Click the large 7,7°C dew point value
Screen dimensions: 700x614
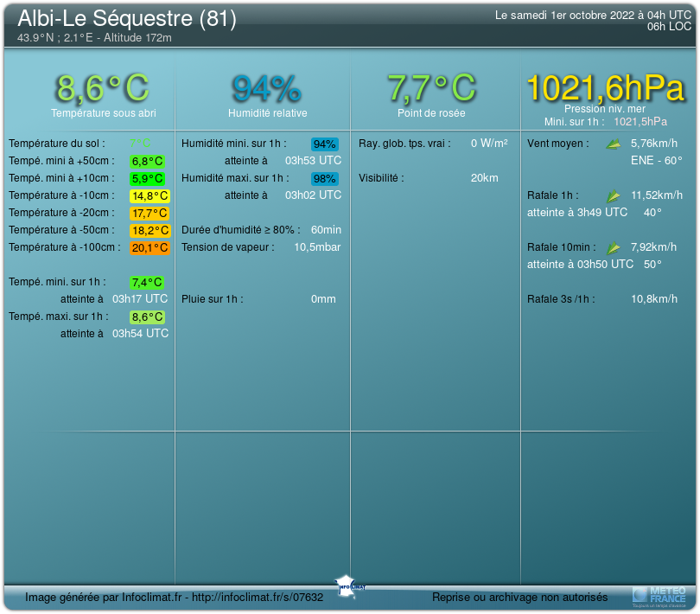point(431,87)
